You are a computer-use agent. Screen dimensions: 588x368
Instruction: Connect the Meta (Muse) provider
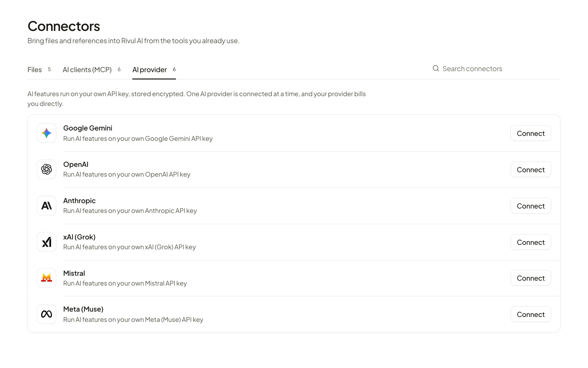[x=531, y=314]
